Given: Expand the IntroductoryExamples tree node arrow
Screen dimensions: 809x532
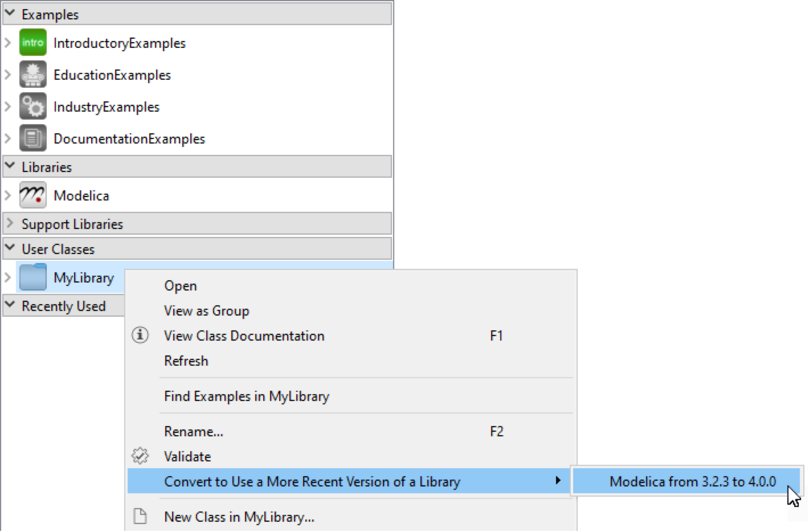Looking at the screenshot, I should pos(8,43).
